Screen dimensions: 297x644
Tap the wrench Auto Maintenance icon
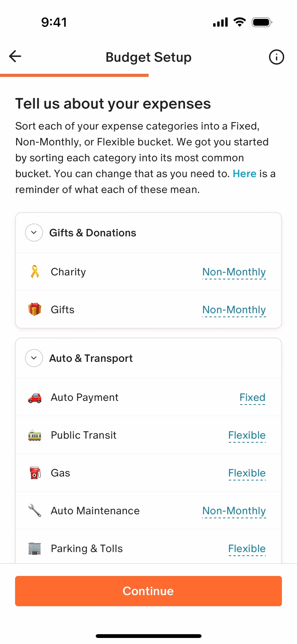pos(35,510)
